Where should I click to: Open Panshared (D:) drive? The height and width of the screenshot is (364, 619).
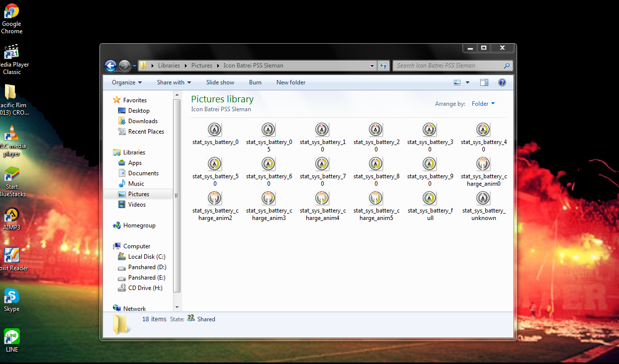[x=142, y=267]
